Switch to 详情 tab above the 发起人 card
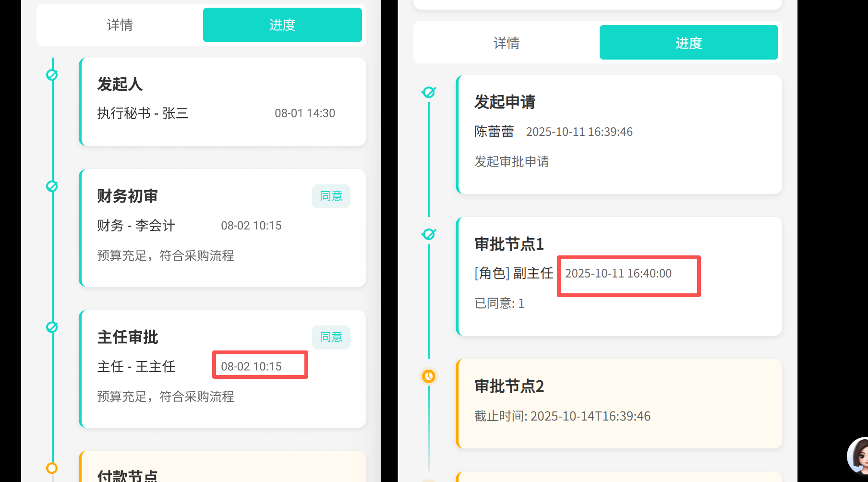The image size is (868, 482). pos(120,25)
